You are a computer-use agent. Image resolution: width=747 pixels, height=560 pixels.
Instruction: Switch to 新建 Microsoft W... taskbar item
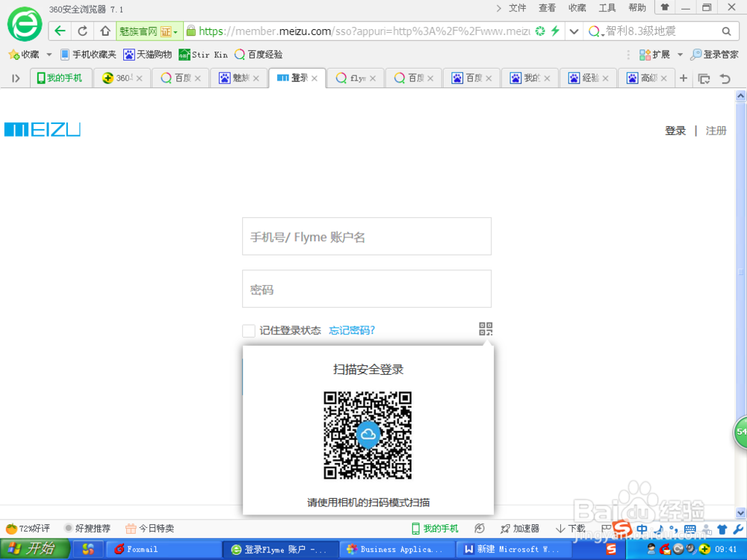[514, 549]
